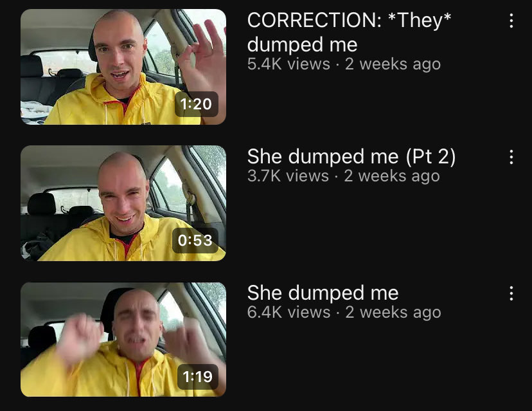Click the '6.4K views' text
Viewport: 532px width, 411px height.
tap(288, 312)
